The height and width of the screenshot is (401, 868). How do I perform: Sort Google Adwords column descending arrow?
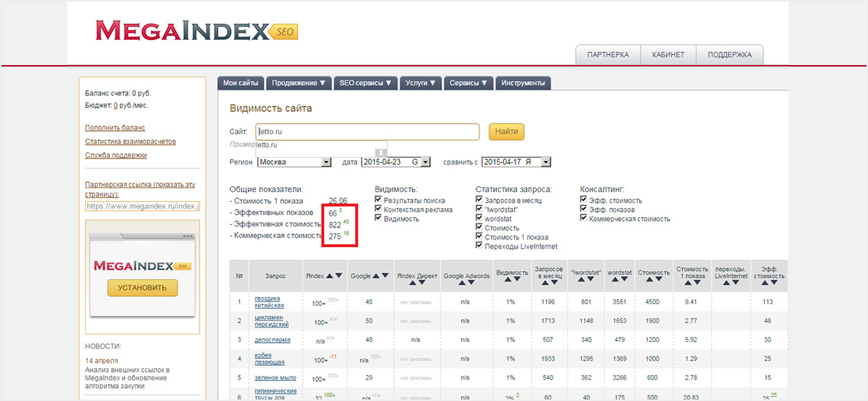click(x=472, y=282)
